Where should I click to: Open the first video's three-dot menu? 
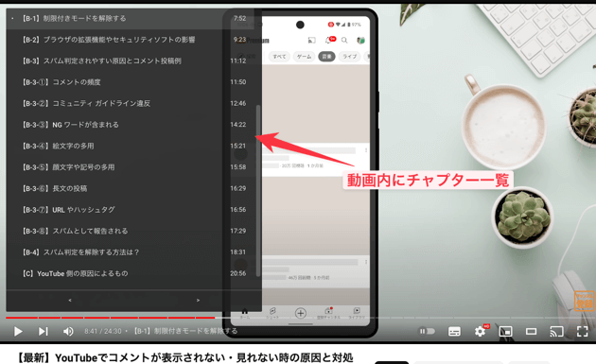[x=366, y=150]
